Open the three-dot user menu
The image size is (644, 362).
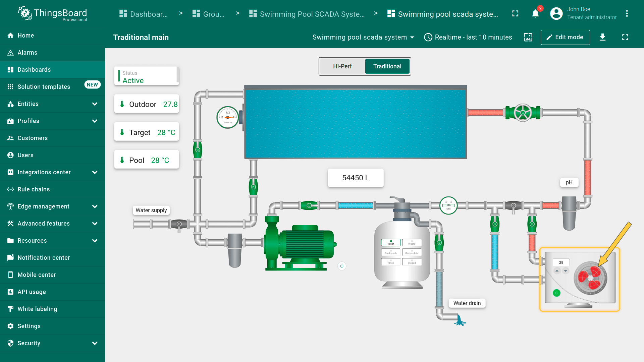point(627,14)
